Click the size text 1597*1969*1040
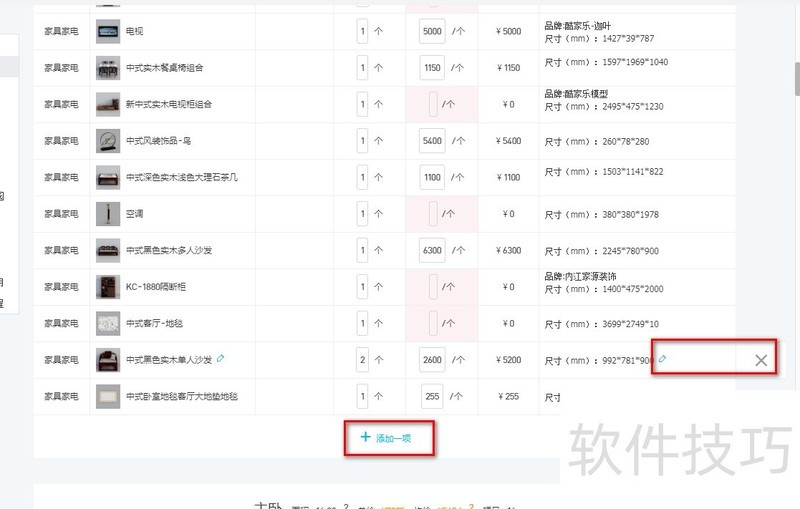The width and height of the screenshot is (800, 509). [635, 62]
